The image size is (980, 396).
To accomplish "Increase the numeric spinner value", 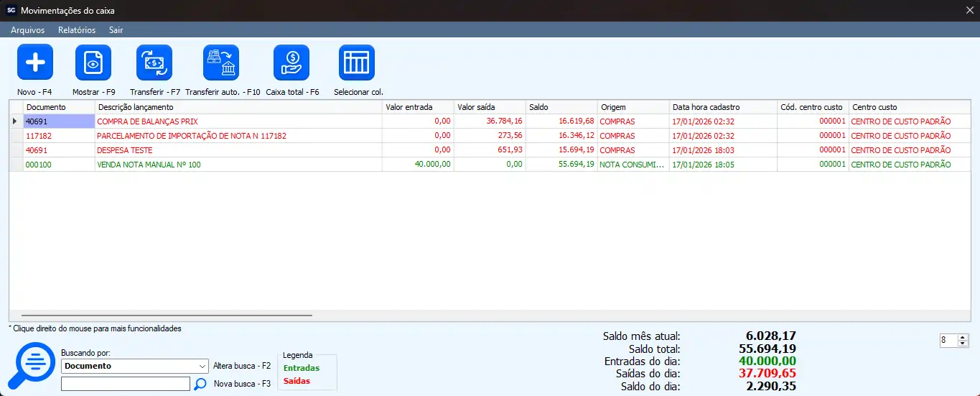I will [963, 337].
